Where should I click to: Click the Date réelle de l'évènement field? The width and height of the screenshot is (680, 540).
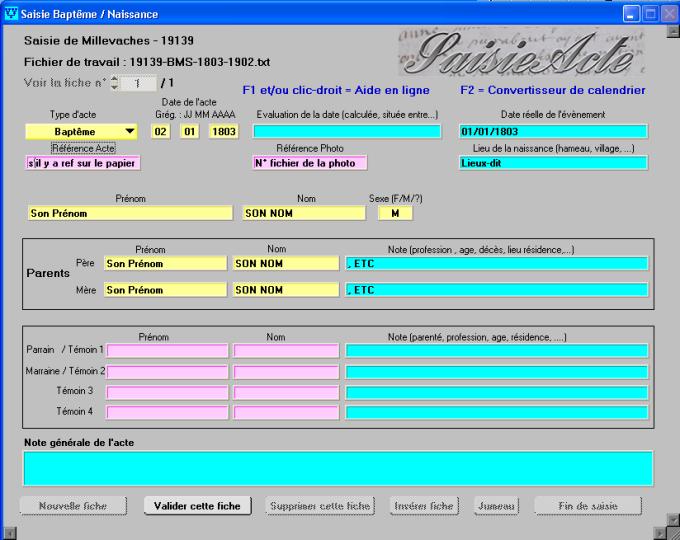coord(553,131)
